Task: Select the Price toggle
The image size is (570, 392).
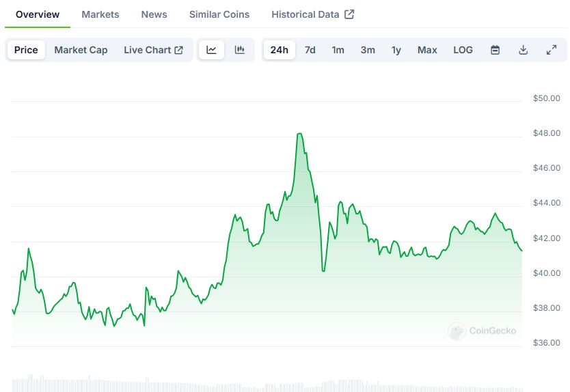Action: 26,50
